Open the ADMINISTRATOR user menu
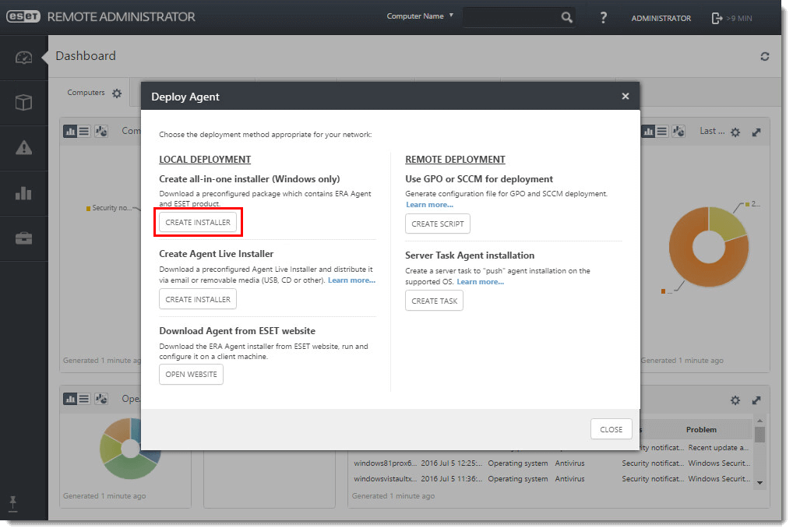The width and height of the screenshot is (793, 532). point(661,18)
